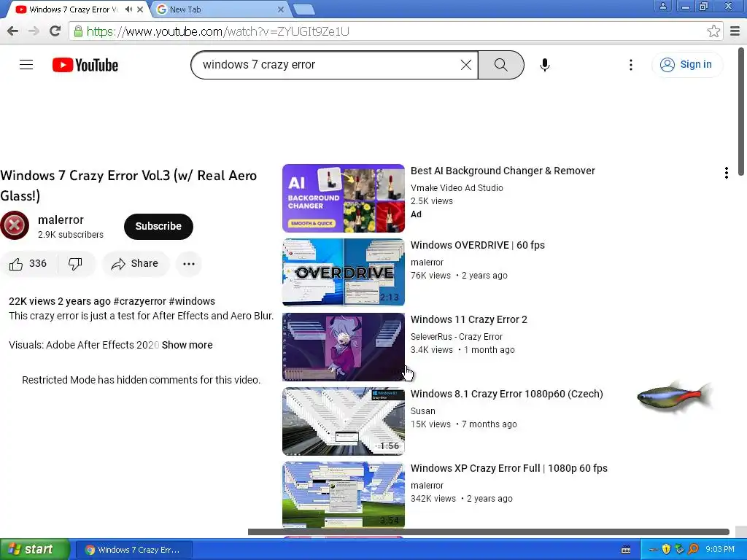The width and height of the screenshot is (747, 560).
Task: Click the SeleverRus - Crazy Error channel name
Action: [457, 337]
